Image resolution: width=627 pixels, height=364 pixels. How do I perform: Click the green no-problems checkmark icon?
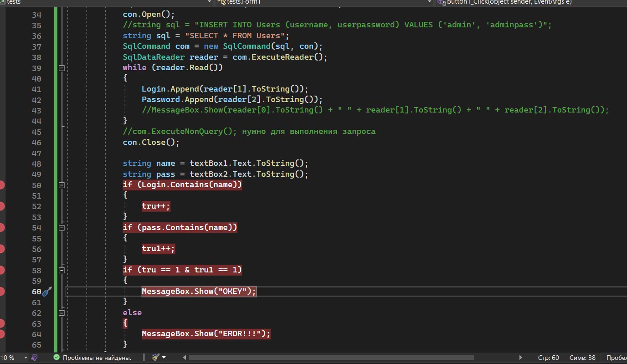57,358
